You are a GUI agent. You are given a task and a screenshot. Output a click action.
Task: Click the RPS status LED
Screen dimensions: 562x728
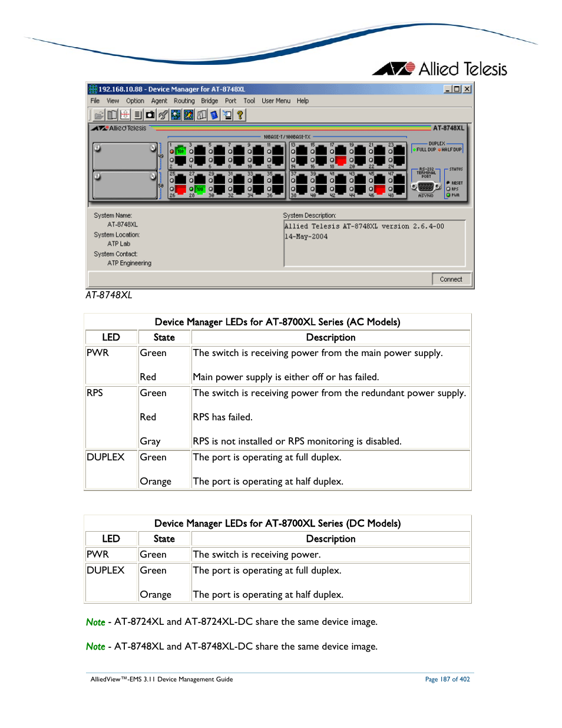pyautogui.click(x=448, y=189)
